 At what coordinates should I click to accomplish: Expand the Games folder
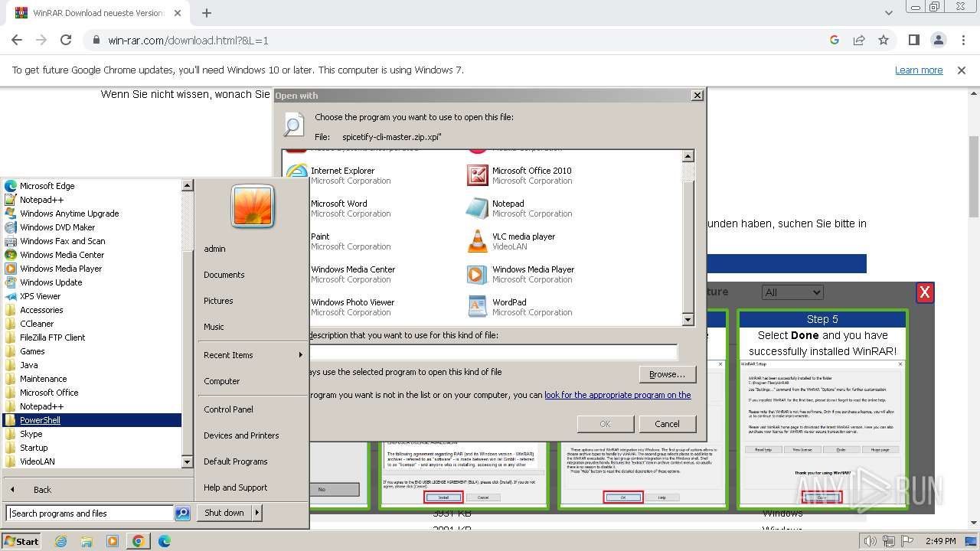(x=32, y=351)
